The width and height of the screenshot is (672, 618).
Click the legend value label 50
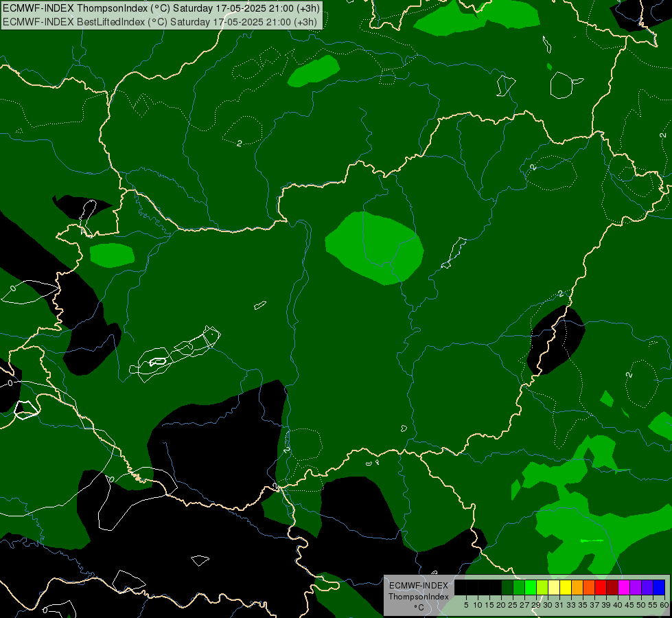point(640,605)
